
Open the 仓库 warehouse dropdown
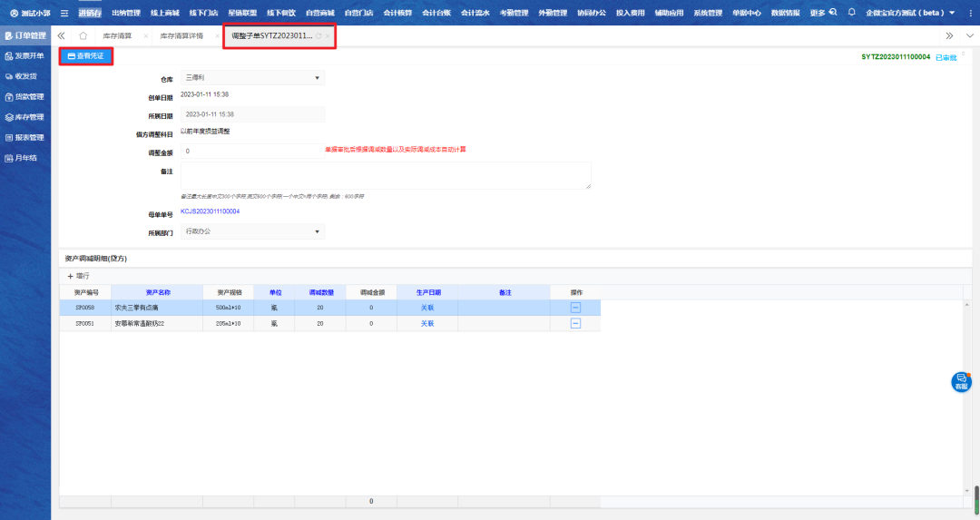tap(252, 78)
